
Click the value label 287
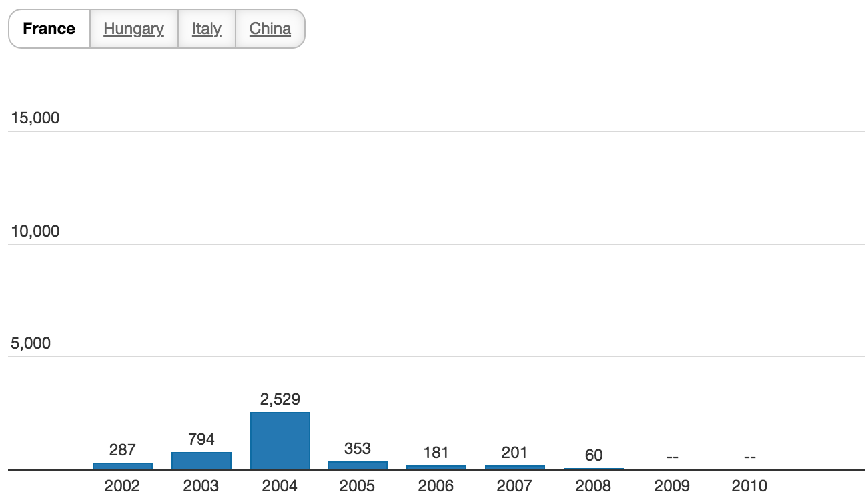[x=123, y=450]
